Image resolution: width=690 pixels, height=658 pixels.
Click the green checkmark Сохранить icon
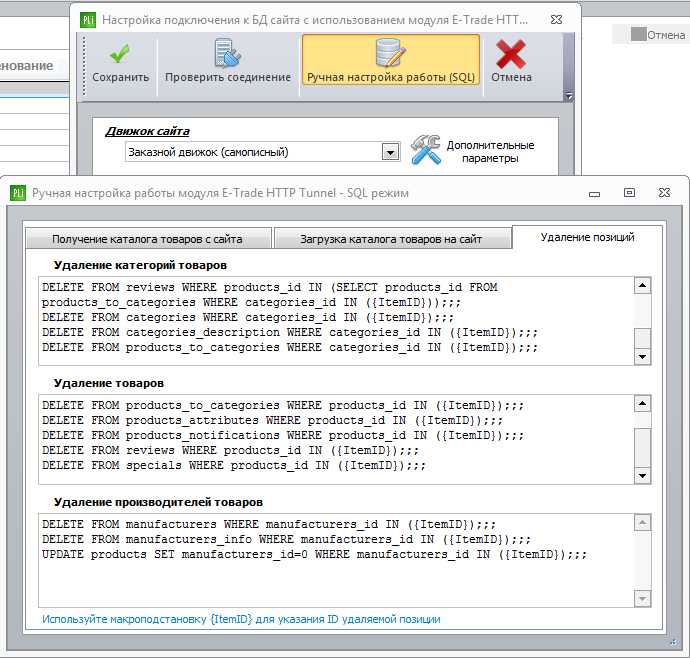120,55
